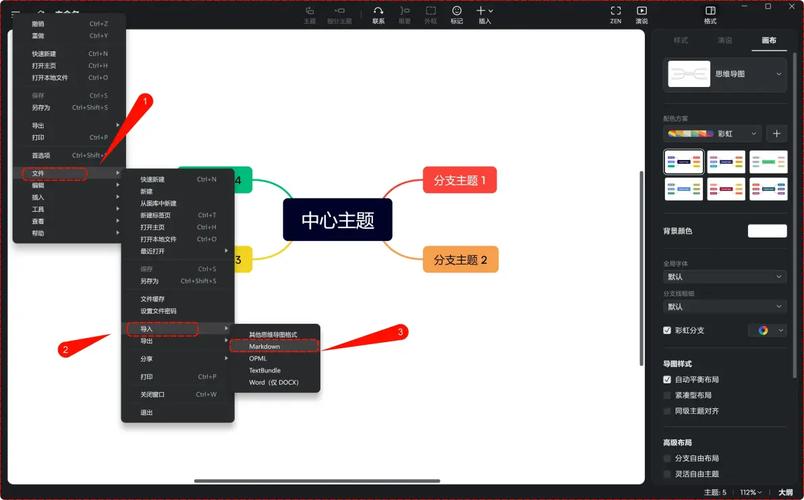Enable Branch Free Layout (分支自由布局) checkbox
This screenshot has height=500, width=804.
coord(667,458)
